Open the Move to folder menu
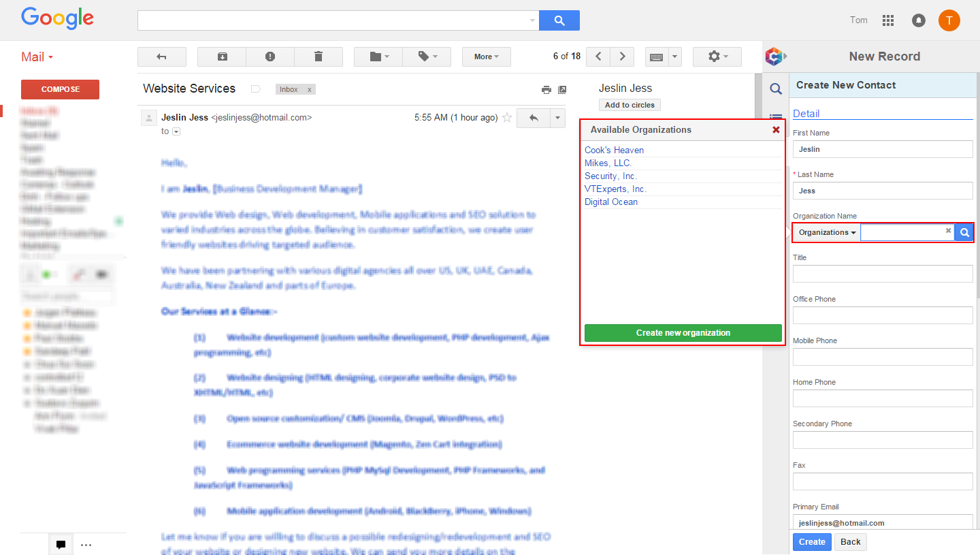This screenshot has height=555, width=980. [378, 57]
